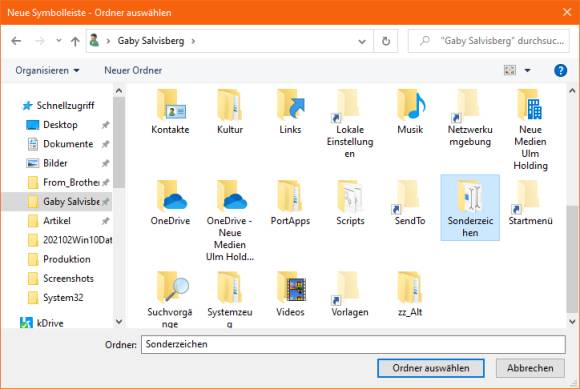Open the Kontakte folder
The width and height of the screenshot is (580, 389).
point(170,113)
